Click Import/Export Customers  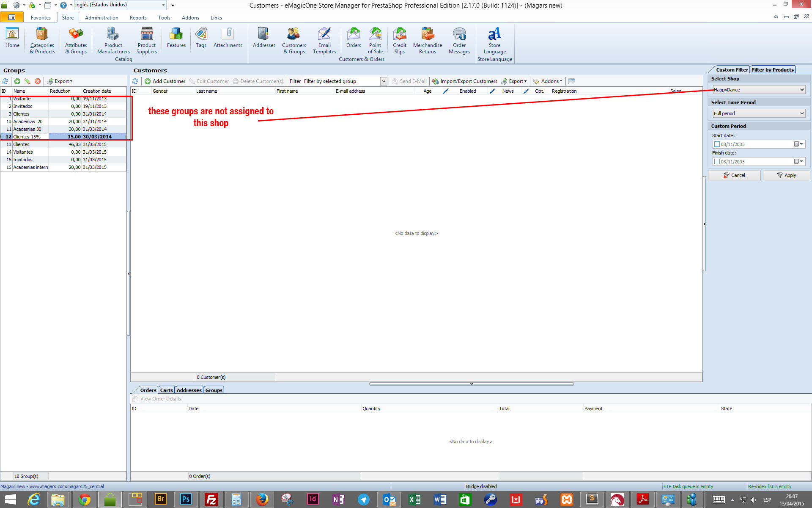tap(465, 81)
